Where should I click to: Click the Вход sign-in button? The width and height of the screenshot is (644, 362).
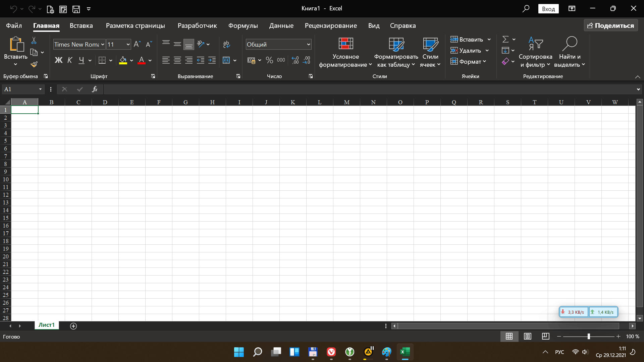point(548,9)
